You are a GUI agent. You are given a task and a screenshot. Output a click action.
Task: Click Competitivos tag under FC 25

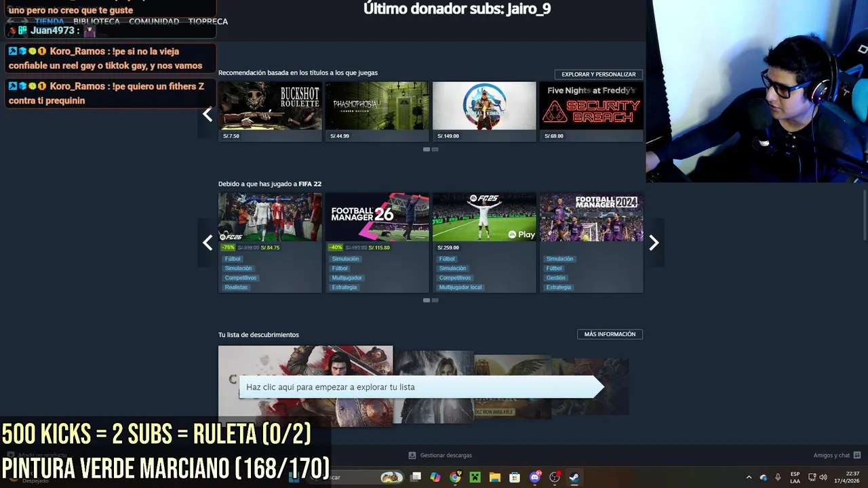pos(455,278)
